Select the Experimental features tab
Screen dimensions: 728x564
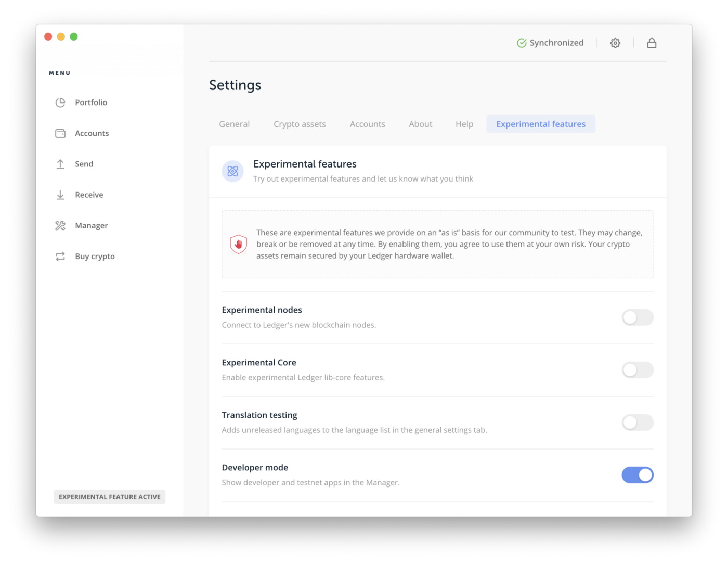pyautogui.click(x=541, y=124)
